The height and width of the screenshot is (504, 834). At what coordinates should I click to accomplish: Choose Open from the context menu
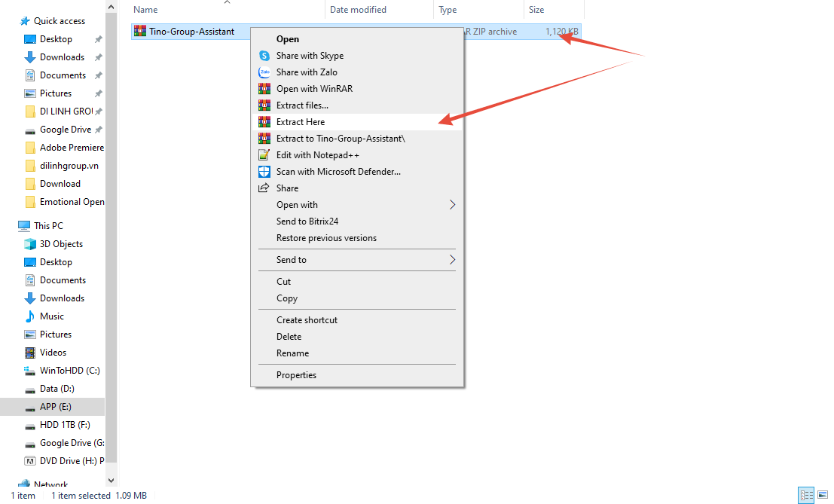point(357,39)
